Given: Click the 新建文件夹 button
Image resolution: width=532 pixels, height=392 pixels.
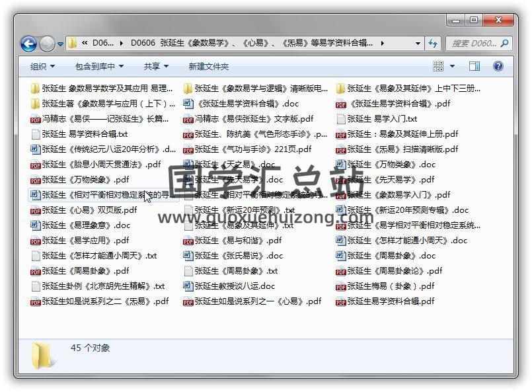Looking at the screenshot, I should coord(208,66).
